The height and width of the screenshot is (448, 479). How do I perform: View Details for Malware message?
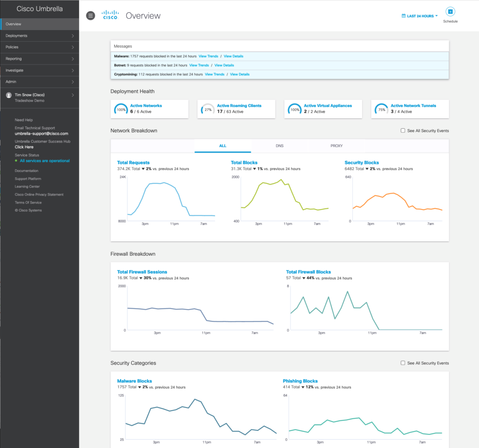pyautogui.click(x=233, y=56)
